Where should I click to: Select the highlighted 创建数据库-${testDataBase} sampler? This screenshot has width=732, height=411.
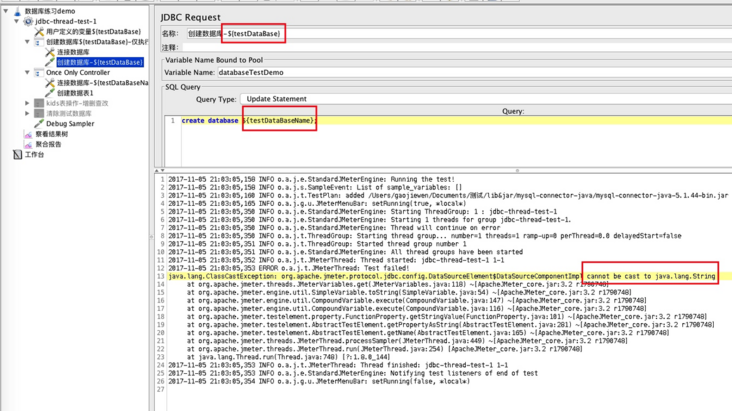point(99,62)
